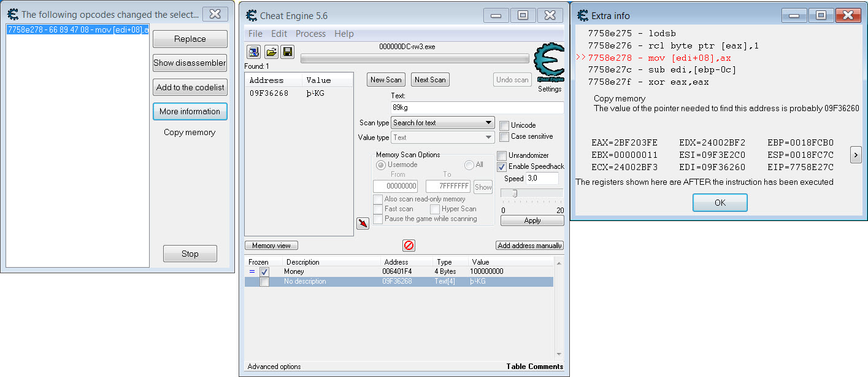Click the New Scan button
Image resolution: width=868 pixels, height=377 pixels.
coord(386,79)
